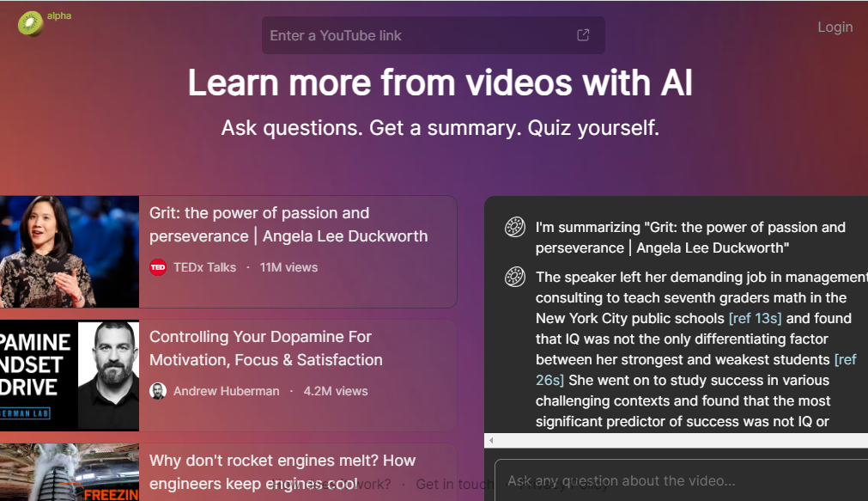
Task: Click the TEDx Talks channel name
Action: (x=204, y=267)
